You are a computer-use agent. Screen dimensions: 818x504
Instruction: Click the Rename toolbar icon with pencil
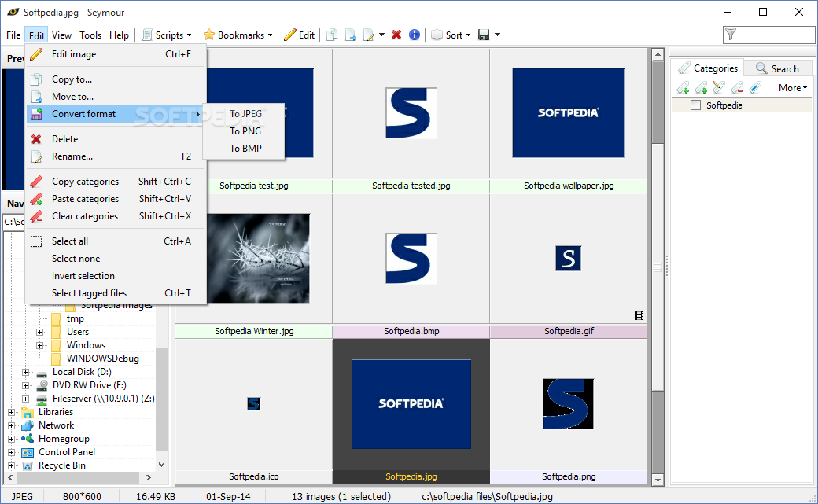pyautogui.click(x=369, y=35)
